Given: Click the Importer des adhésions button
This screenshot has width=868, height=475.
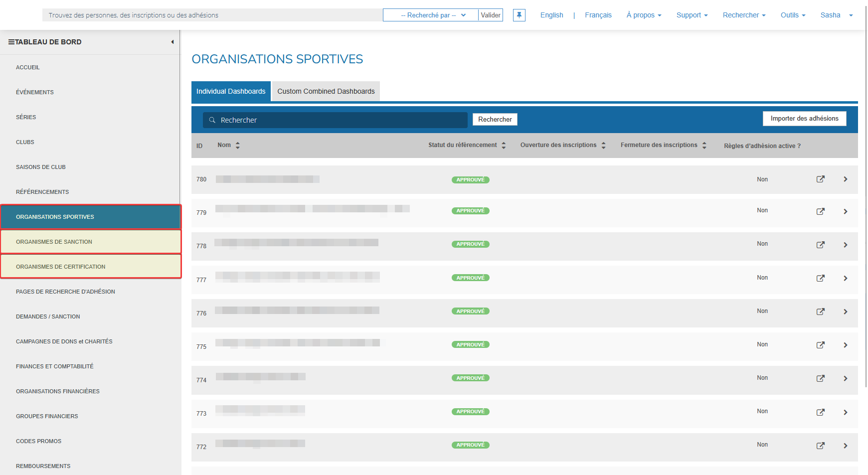Looking at the screenshot, I should tap(804, 119).
